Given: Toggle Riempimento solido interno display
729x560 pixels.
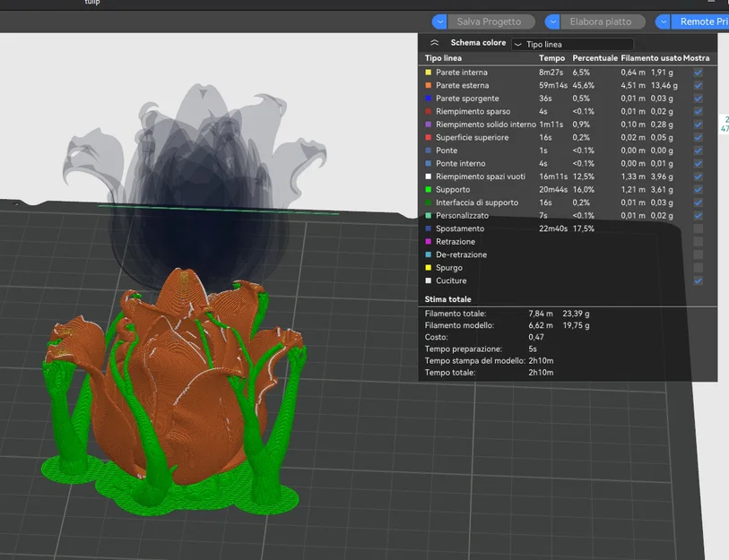Looking at the screenshot, I should pyautogui.click(x=698, y=125).
